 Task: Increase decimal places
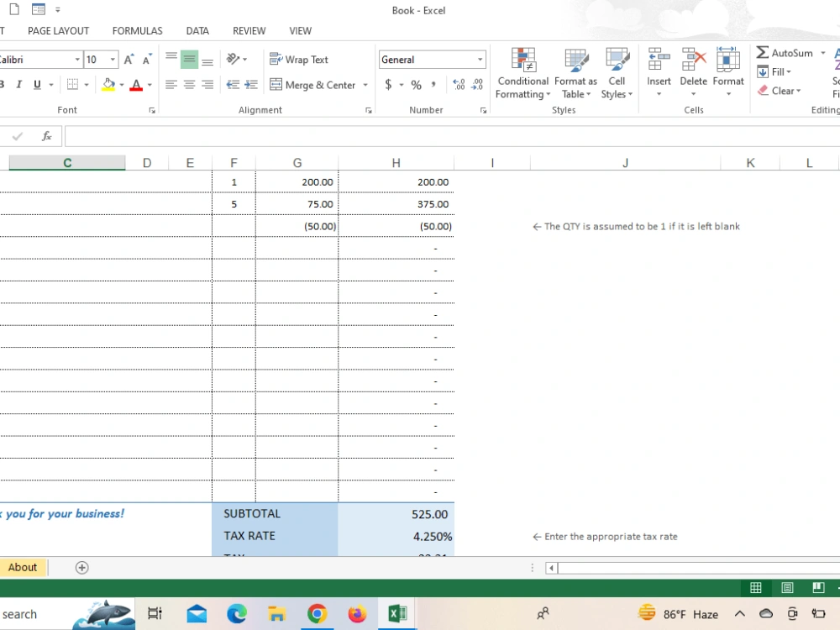pyautogui.click(x=459, y=85)
